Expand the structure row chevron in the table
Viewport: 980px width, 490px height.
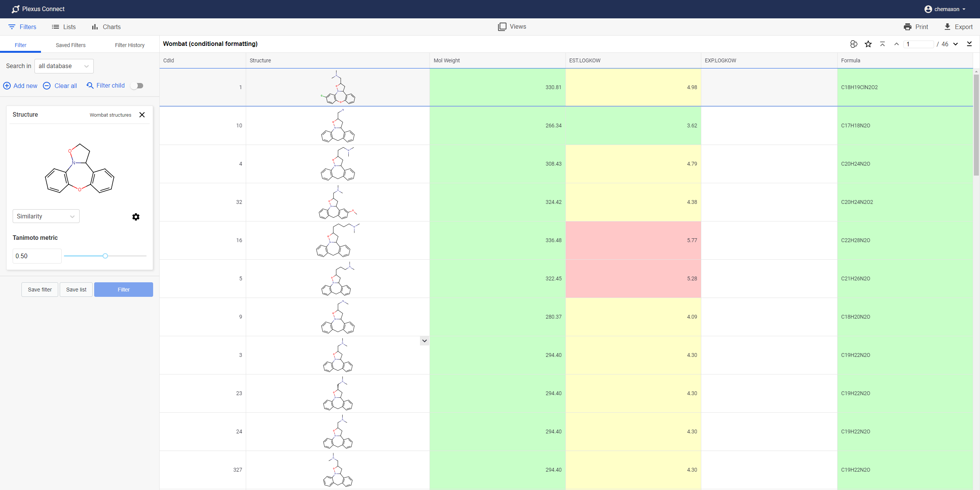click(x=424, y=340)
